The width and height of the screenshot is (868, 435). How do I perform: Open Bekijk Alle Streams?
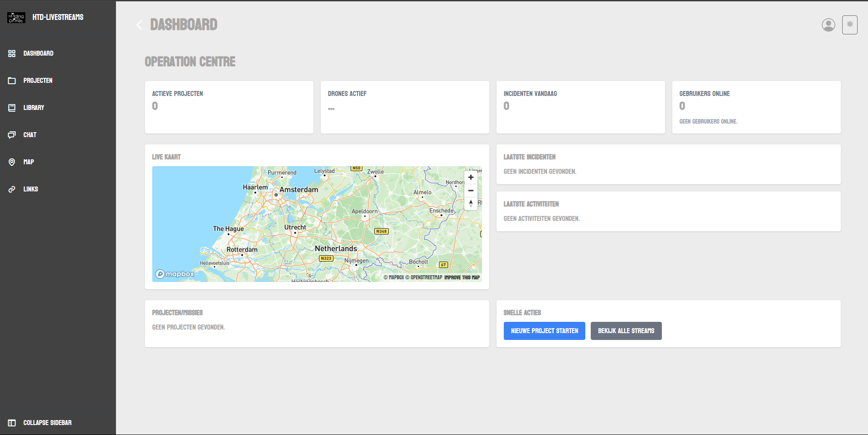point(626,331)
